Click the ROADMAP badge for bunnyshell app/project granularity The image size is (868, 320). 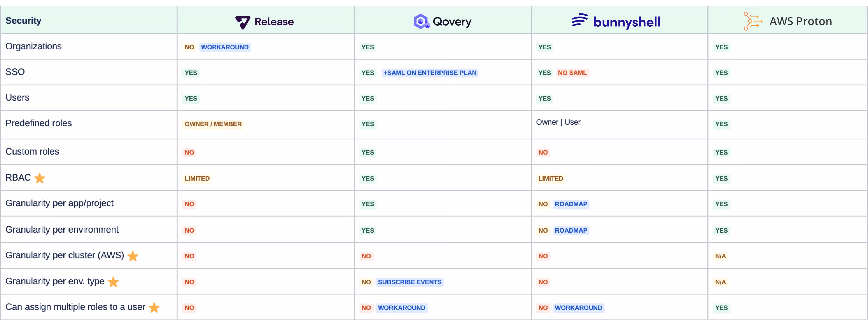click(x=571, y=204)
